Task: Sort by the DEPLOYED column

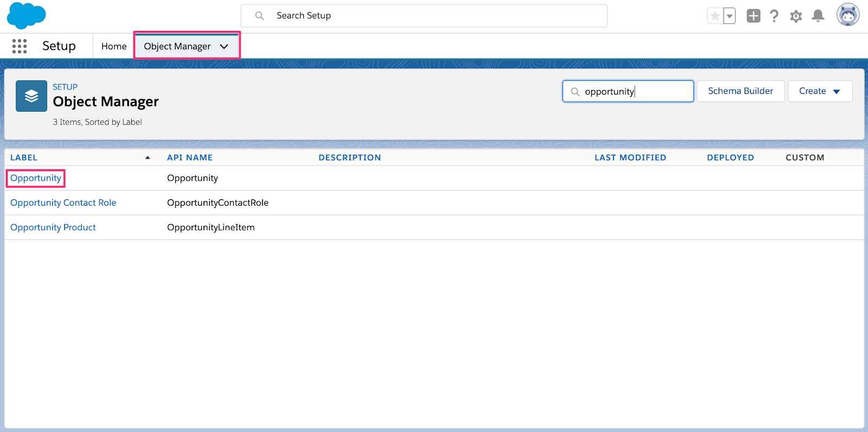Action: coord(730,157)
